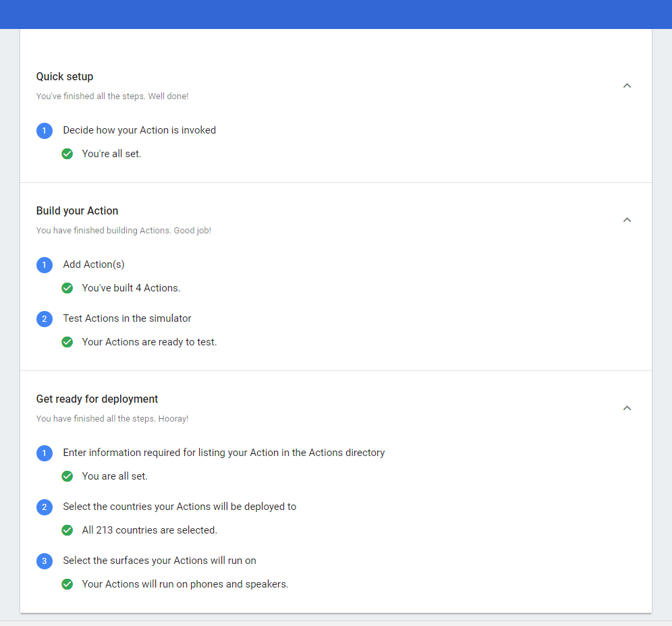Click green checkmark beside "Your Actions are ready to test."
The width and height of the screenshot is (672, 626).
coord(67,342)
